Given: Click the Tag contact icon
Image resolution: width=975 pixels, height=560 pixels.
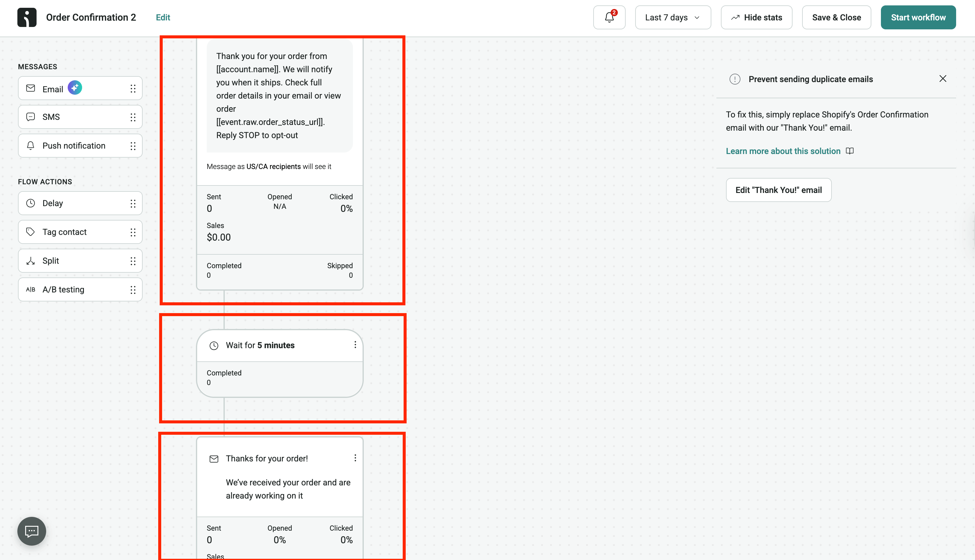Looking at the screenshot, I should 31,232.
